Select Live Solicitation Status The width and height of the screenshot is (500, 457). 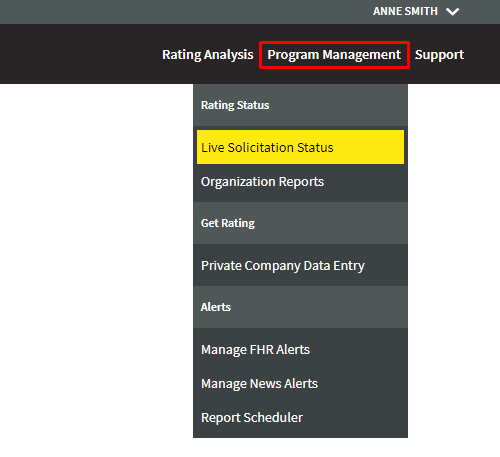coord(300,147)
